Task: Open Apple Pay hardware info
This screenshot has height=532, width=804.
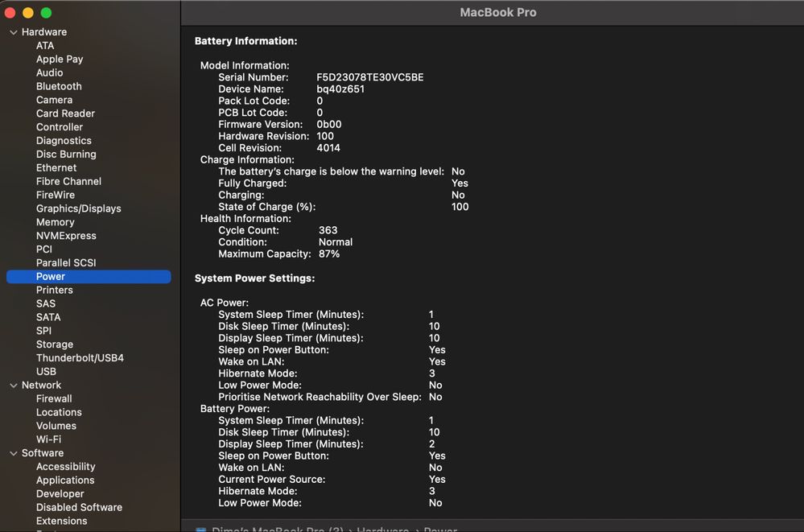Action: click(x=60, y=59)
